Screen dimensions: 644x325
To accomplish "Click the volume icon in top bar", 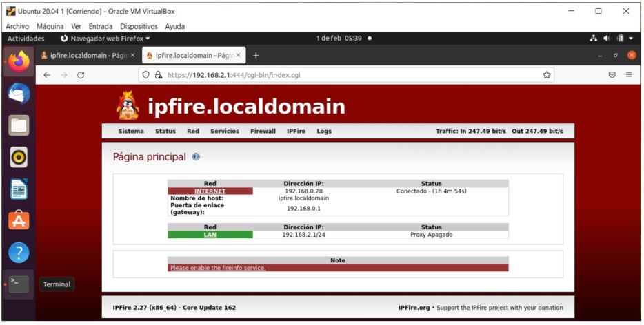I will point(607,39).
